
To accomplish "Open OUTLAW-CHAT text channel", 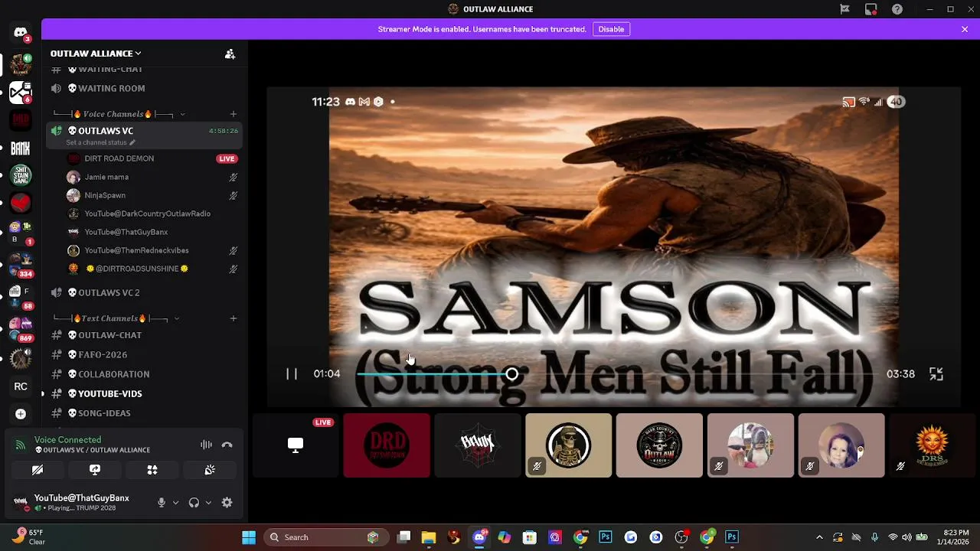I will [x=144, y=335].
